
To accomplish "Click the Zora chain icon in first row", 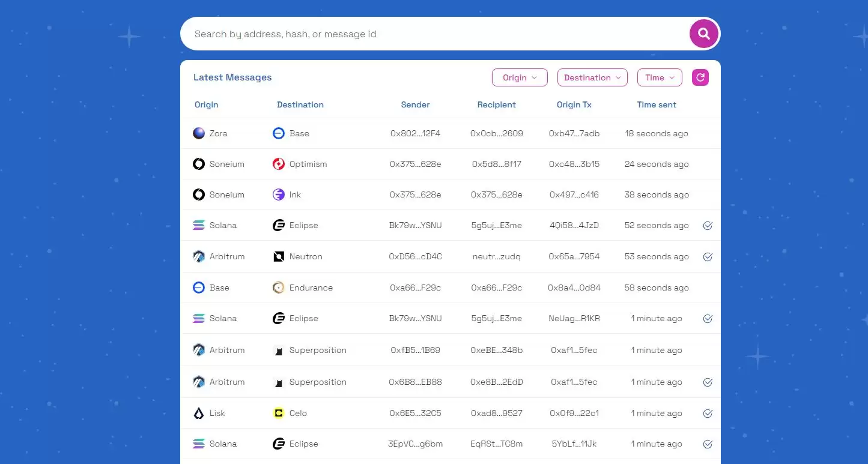I will point(199,133).
